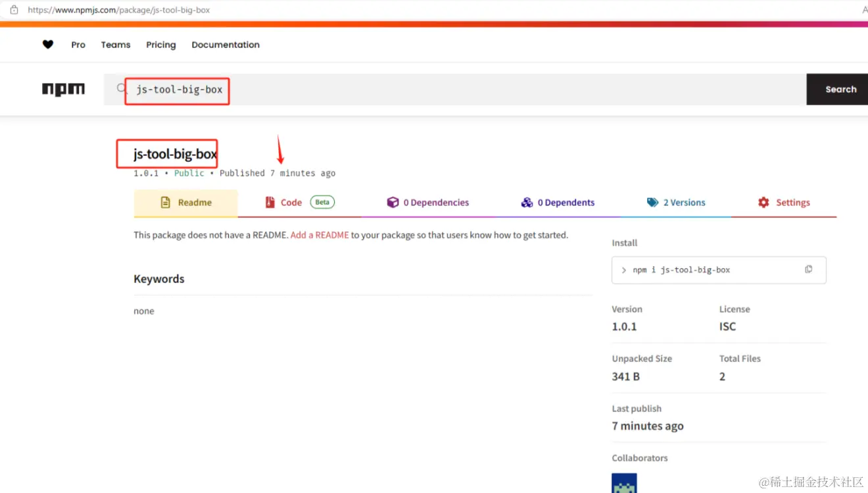Click the Published 7 minutes ago text
The width and height of the screenshot is (868, 493).
point(277,173)
